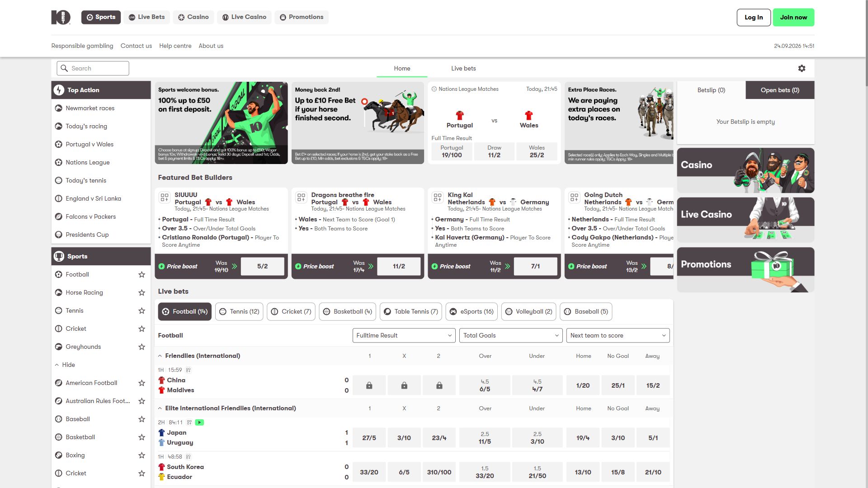Collapse the Friendlies (International) section

coord(160,356)
